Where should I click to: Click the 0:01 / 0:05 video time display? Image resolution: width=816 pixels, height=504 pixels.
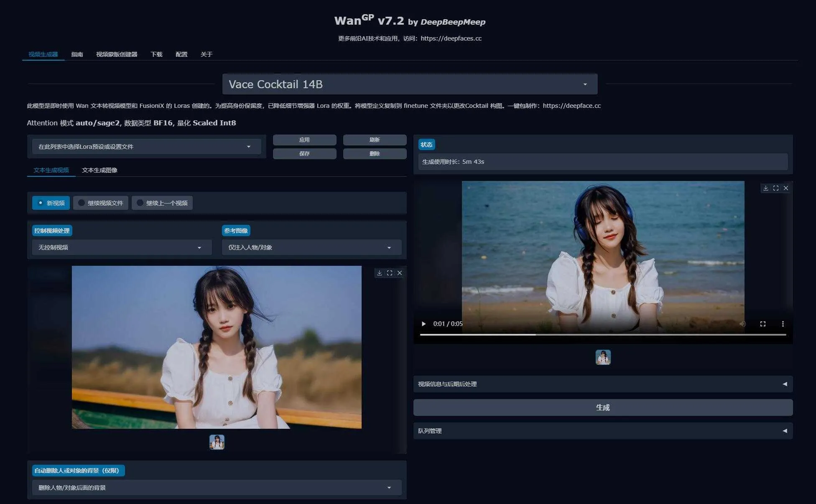(448, 324)
